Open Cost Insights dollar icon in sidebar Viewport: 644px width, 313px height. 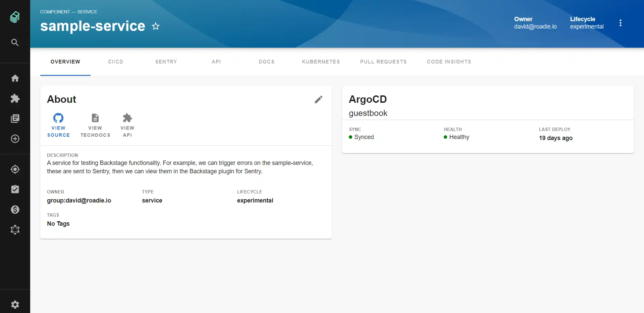pos(15,209)
